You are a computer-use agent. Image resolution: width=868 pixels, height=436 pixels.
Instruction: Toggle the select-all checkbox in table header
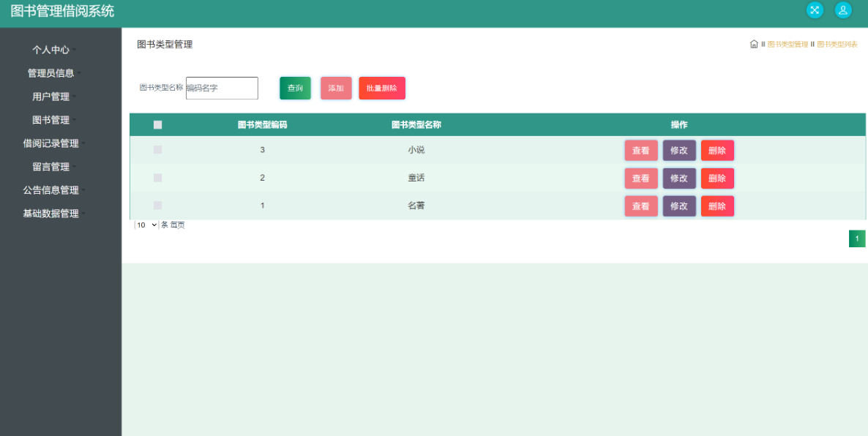click(157, 125)
